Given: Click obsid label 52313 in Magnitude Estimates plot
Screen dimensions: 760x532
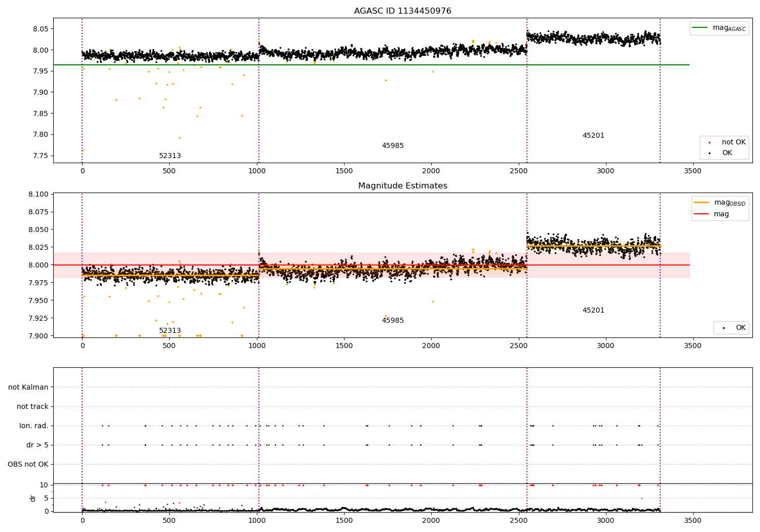Looking at the screenshot, I should (x=170, y=331).
